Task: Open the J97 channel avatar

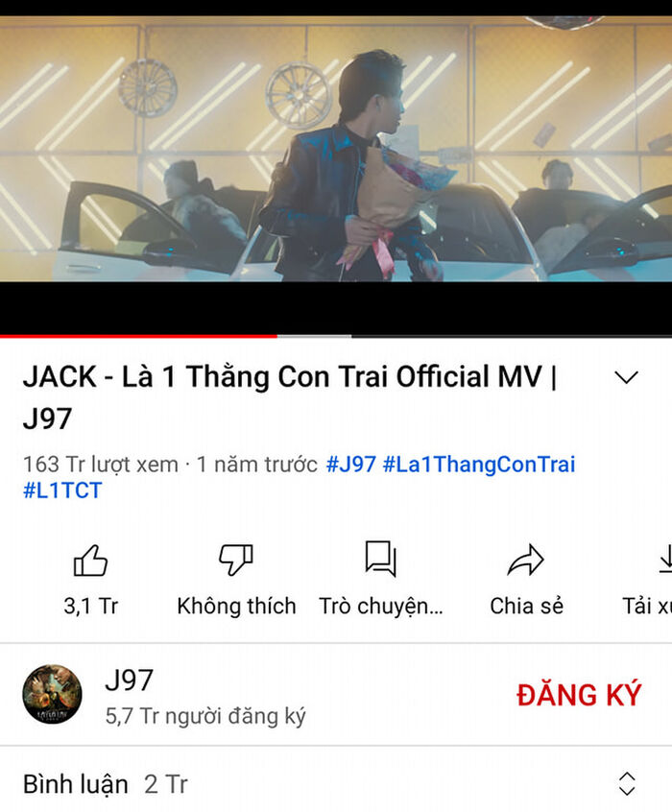Action: (53, 695)
